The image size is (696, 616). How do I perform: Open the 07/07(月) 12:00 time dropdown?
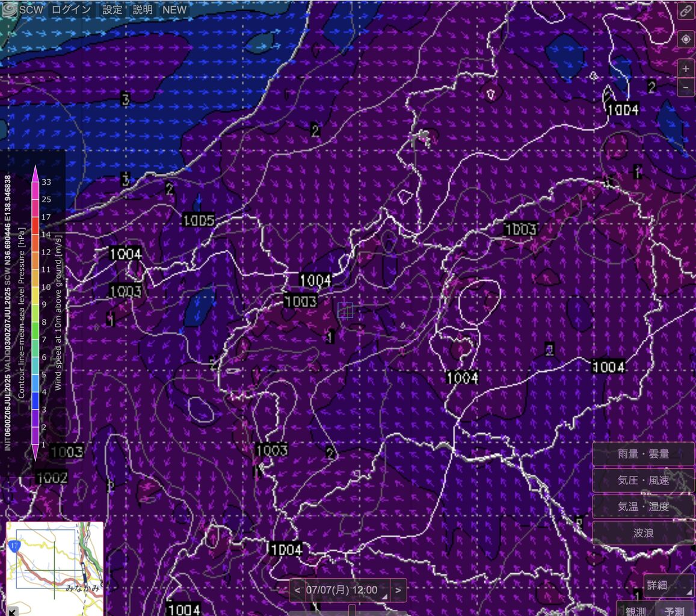coord(347,590)
